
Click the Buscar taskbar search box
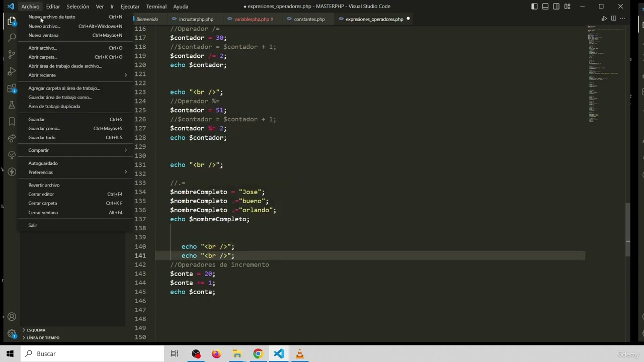tap(93, 353)
